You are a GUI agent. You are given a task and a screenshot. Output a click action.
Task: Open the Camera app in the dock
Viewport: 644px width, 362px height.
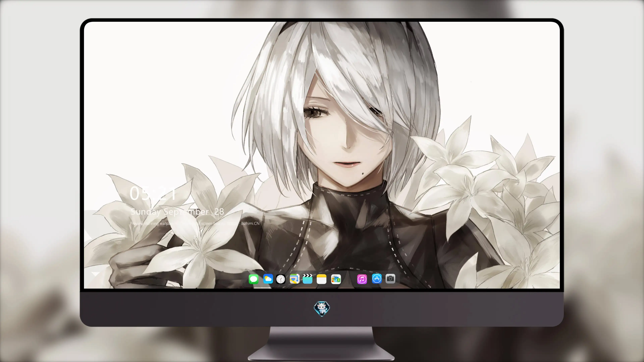[x=390, y=279]
